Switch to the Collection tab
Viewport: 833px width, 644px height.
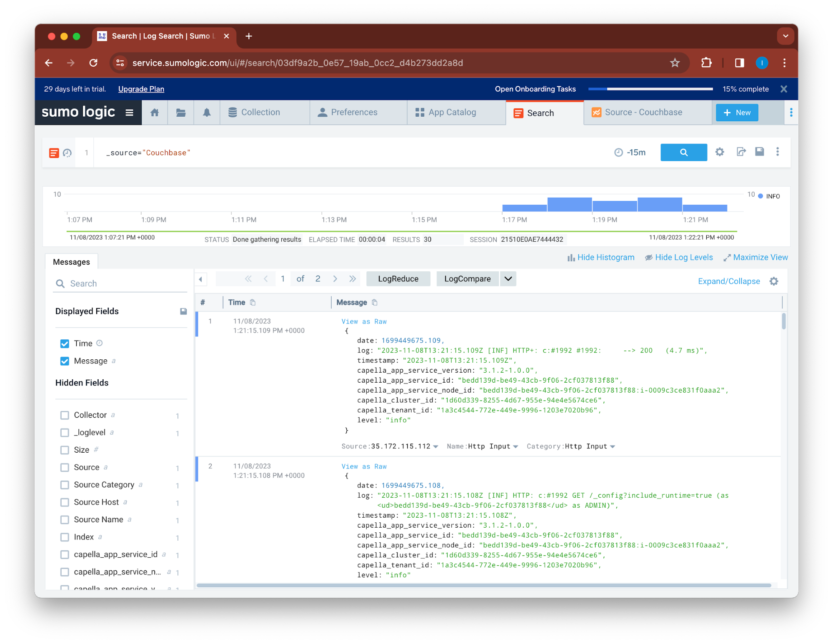265,113
